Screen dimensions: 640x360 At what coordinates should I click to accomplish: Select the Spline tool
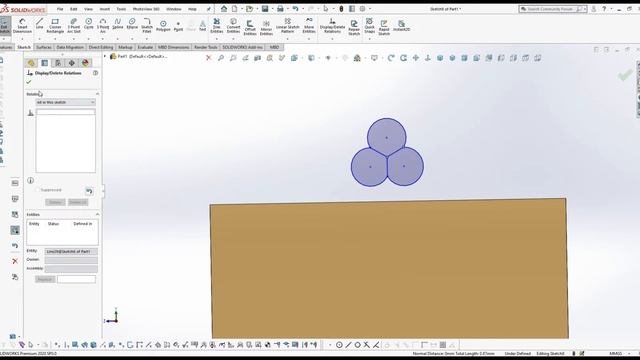[x=118, y=24]
